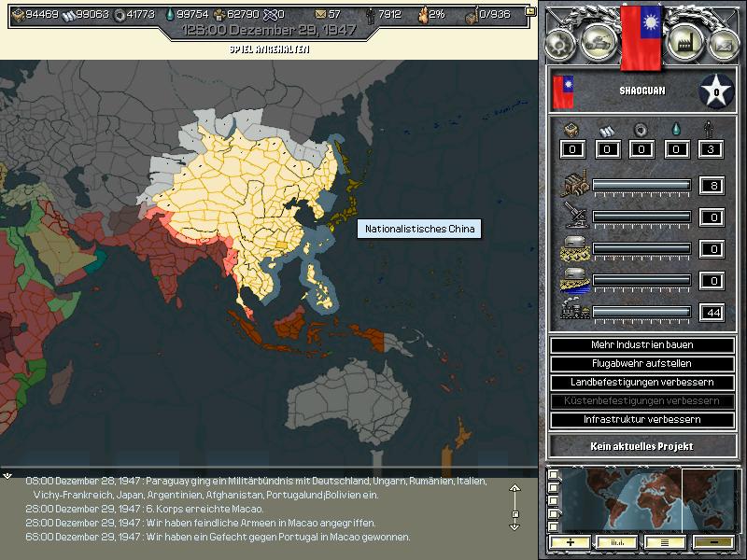The width and height of the screenshot is (747, 560).
Task: Click the date Dezember 29, 1947
Action: 291,30
